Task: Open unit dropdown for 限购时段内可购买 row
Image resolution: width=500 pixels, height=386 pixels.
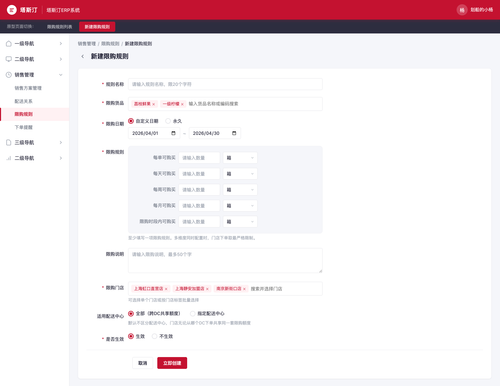Action: pyautogui.click(x=240, y=222)
